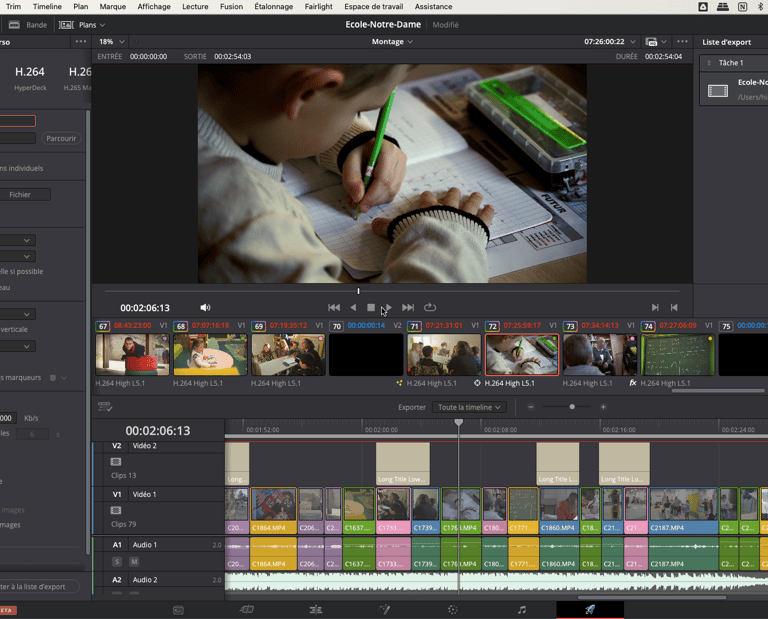Viewport: 768px width, 619px height.
Task: Open the Cut page icon in bottom bar
Action: tap(247, 610)
